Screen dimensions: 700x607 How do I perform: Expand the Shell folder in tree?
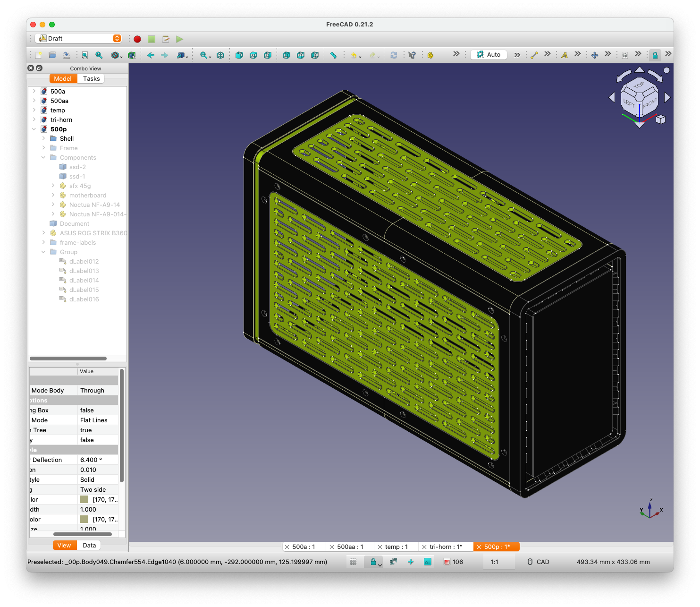(43, 138)
